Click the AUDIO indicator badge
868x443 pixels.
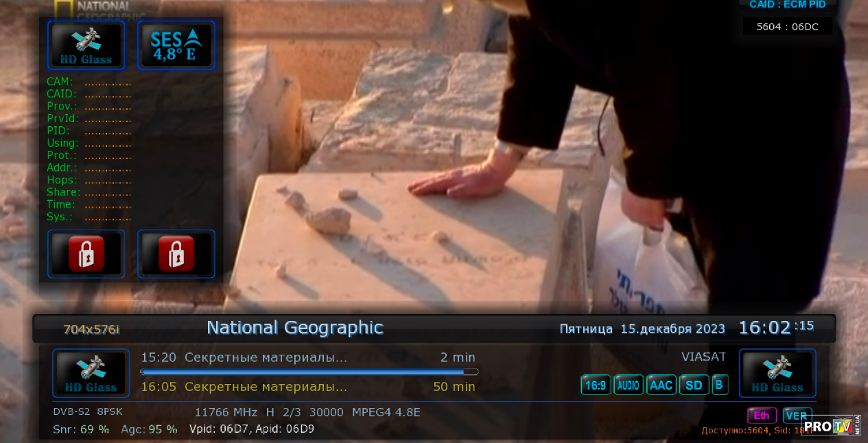628,385
